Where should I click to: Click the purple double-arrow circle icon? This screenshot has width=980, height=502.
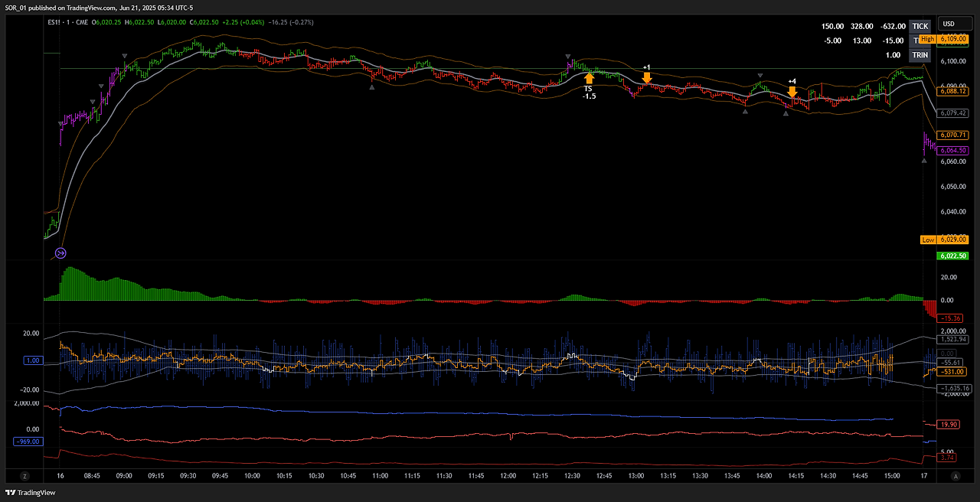[61, 253]
